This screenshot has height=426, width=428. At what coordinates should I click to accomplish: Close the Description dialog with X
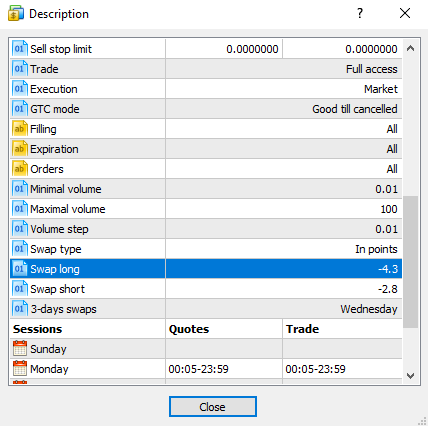point(405,13)
